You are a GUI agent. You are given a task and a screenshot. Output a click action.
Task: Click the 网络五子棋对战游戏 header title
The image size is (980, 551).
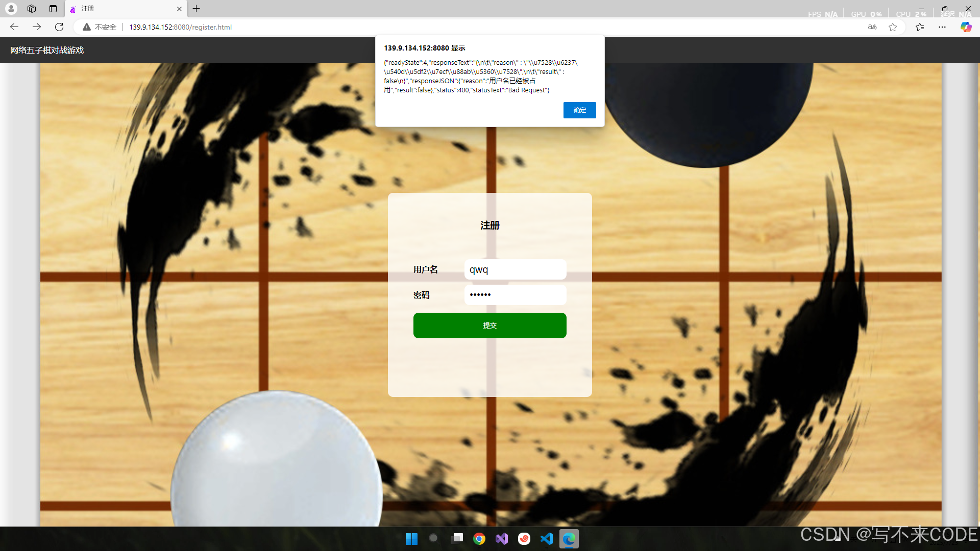coord(47,50)
